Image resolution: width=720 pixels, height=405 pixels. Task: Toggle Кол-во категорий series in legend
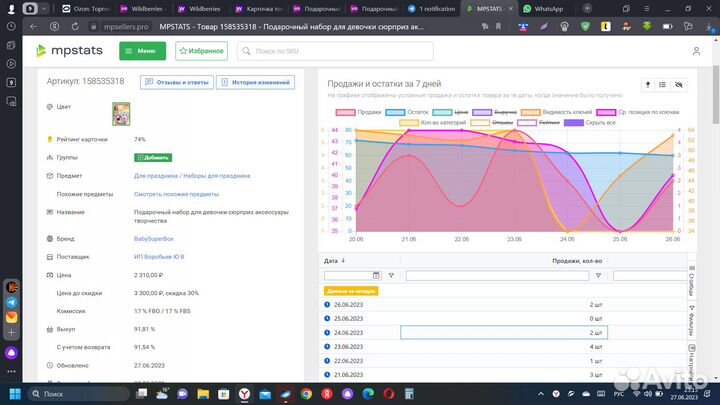click(x=433, y=123)
